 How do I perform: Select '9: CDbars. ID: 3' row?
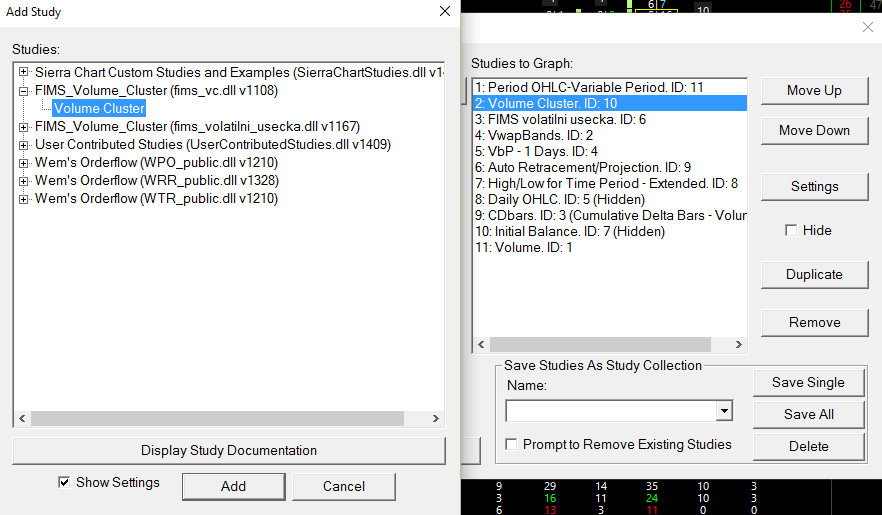click(610, 215)
